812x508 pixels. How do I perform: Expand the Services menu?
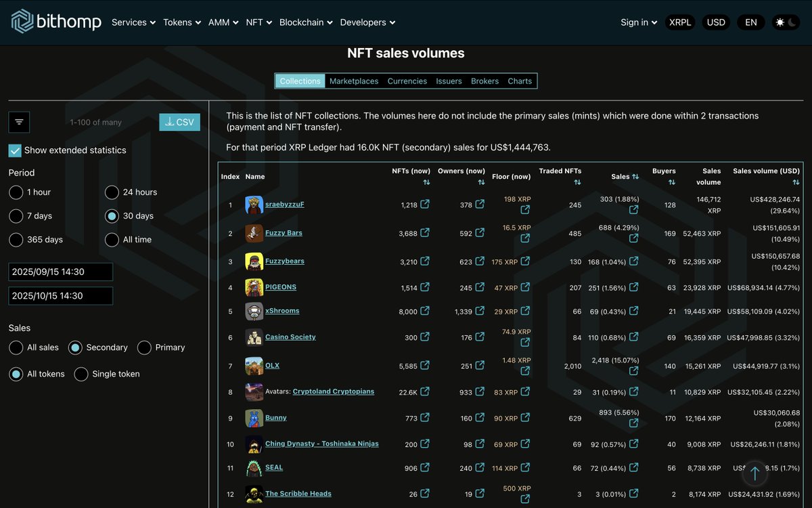click(133, 22)
